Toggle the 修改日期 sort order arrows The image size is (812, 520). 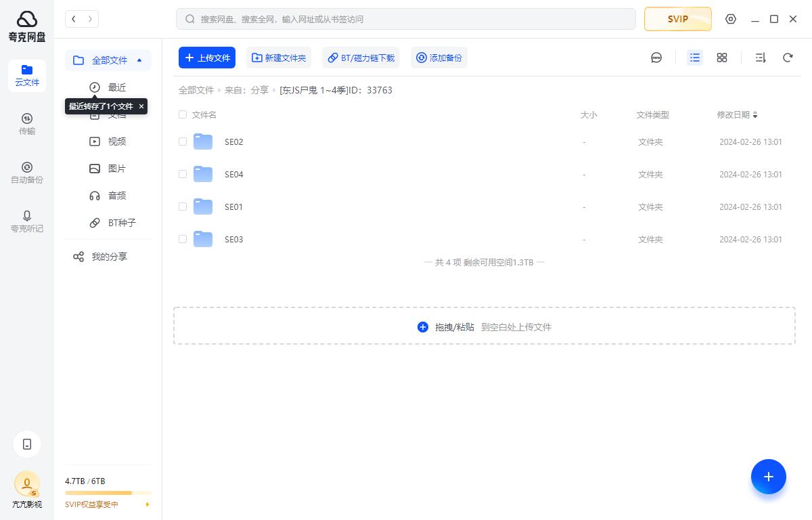[754, 114]
